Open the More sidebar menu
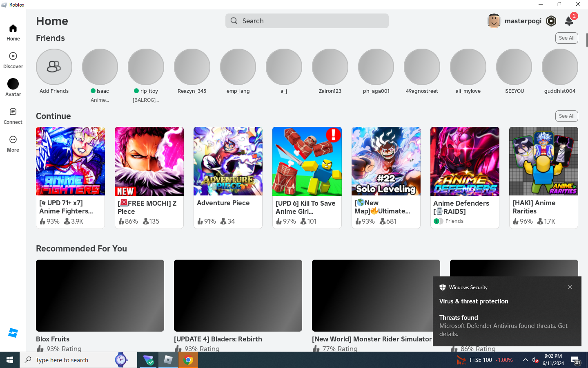The height and width of the screenshot is (368, 588). pos(13,144)
